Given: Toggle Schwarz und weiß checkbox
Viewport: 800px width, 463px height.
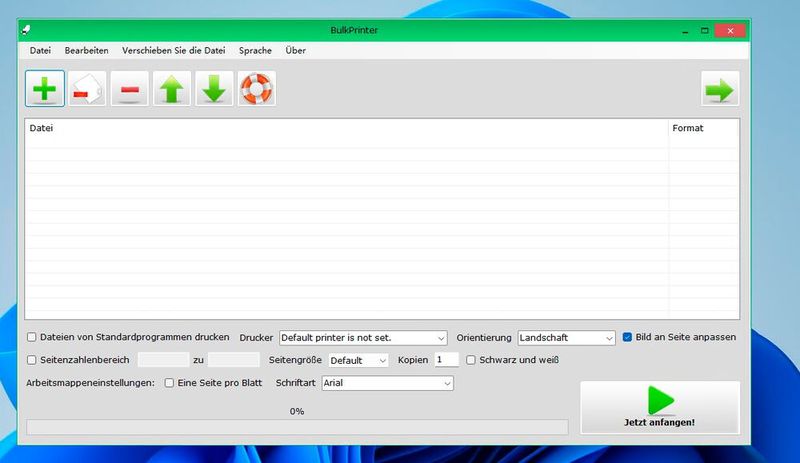Looking at the screenshot, I should (471, 360).
